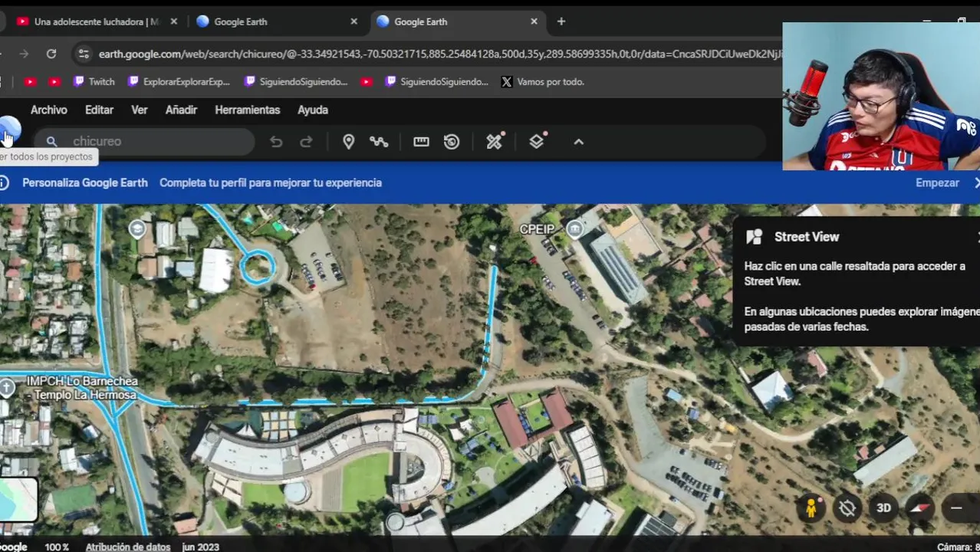
Task: Click the minimap thumbnail at bottom left
Action: coord(18,499)
